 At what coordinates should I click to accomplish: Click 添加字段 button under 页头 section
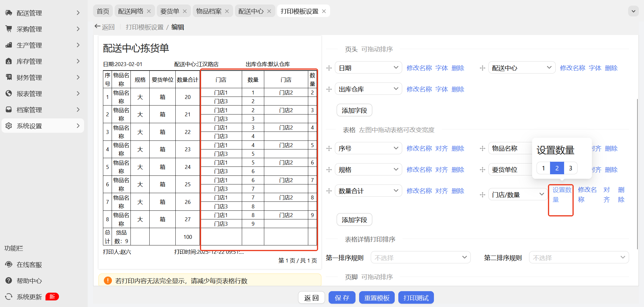(354, 110)
